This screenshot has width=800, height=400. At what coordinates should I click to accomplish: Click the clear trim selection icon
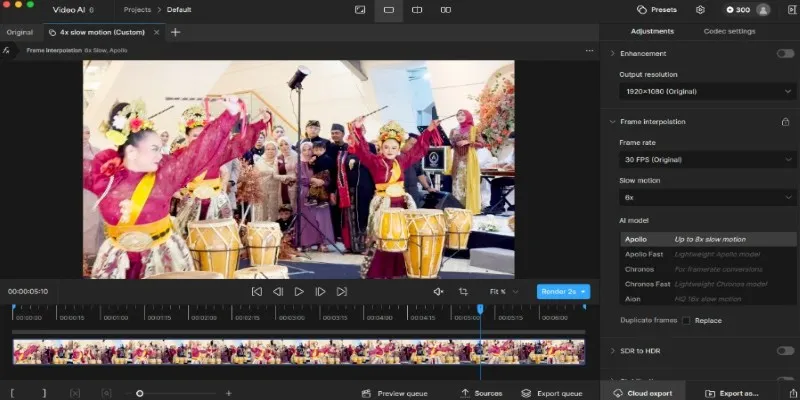[x=75, y=393]
